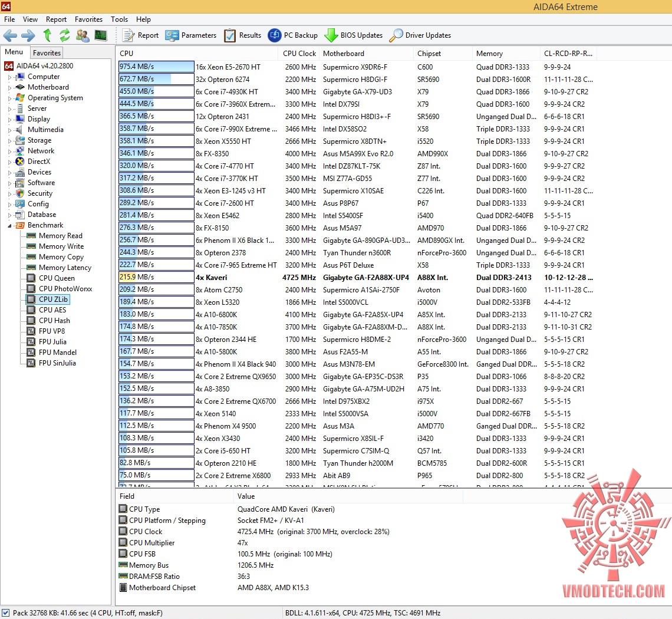The image size is (672, 619).
Task: Launch PC Backup from toolbar
Action: pos(293,35)
